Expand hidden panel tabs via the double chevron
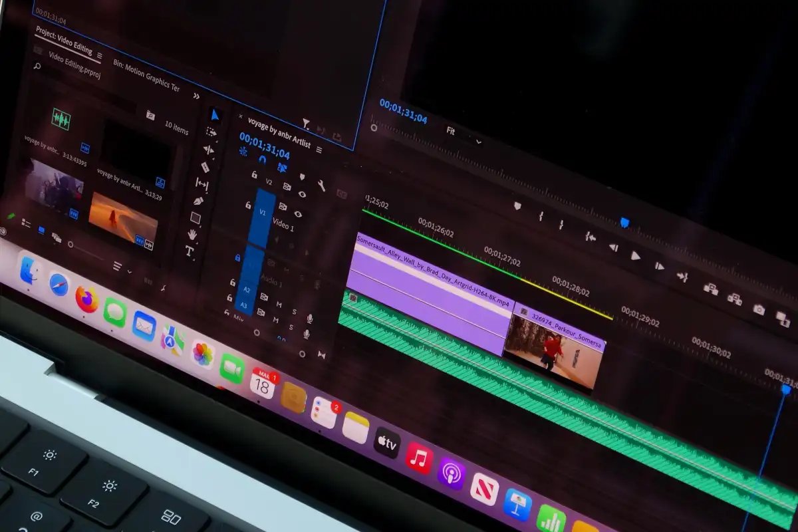The image size is (798, 532). pos(197,96)
